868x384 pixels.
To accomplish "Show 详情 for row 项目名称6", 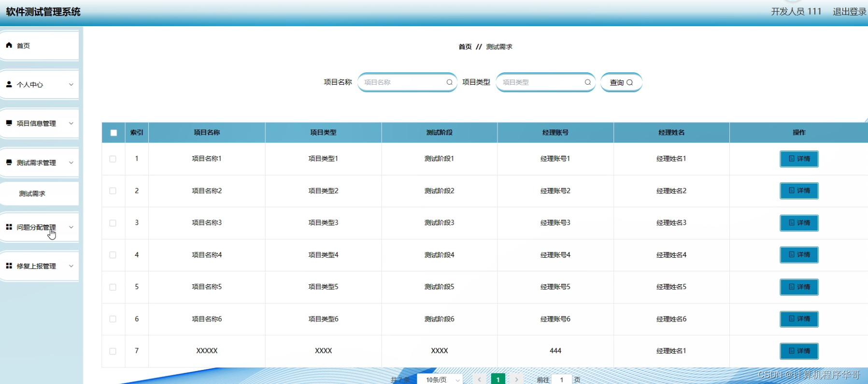I will click(799, 319).
